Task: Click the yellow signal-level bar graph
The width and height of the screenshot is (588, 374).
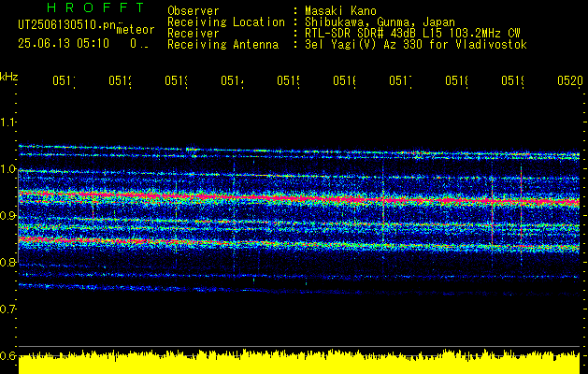Action: (299, 362)
